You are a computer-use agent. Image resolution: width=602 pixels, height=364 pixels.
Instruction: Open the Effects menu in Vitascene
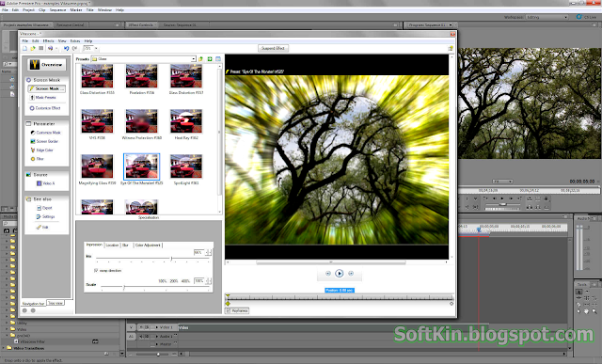click(x=48, y=40)
